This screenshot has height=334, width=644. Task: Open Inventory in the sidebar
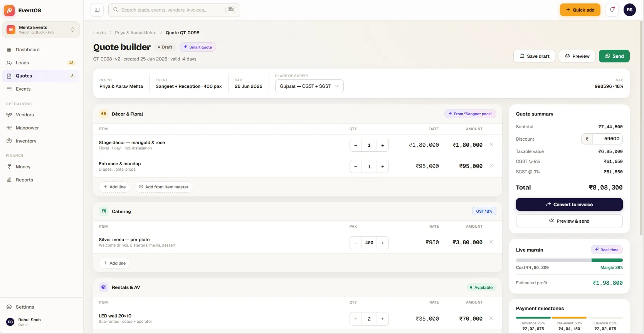click(41, 141)
